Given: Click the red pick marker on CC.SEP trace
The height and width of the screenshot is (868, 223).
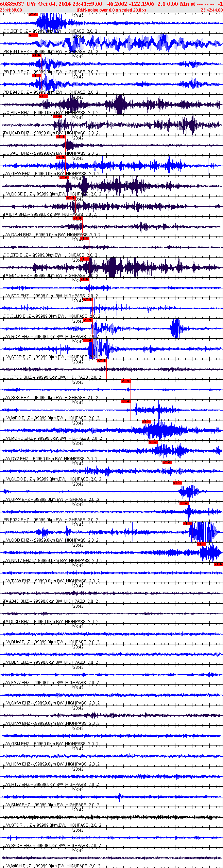Looking at the screenshot, I should pos(33,15).
